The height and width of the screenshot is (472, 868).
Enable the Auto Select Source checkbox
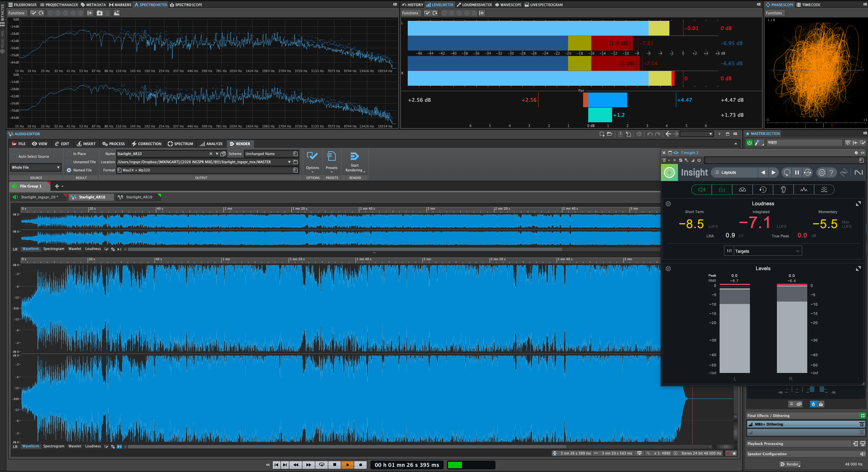tap(14, 156)
